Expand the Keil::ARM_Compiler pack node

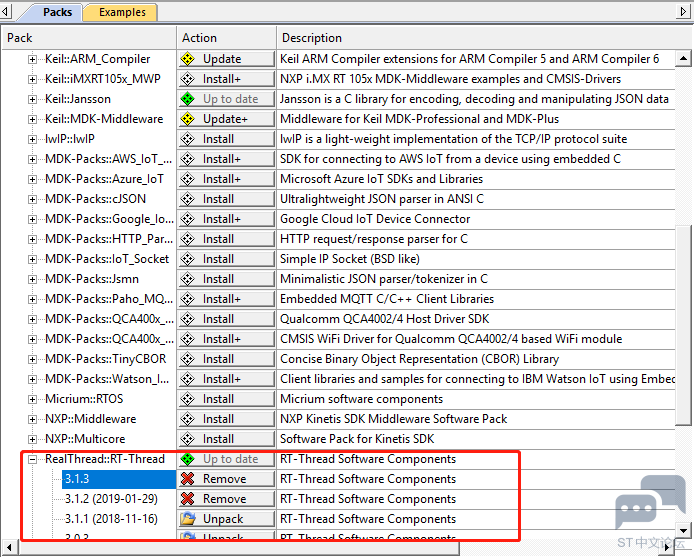tap(32, 59)
